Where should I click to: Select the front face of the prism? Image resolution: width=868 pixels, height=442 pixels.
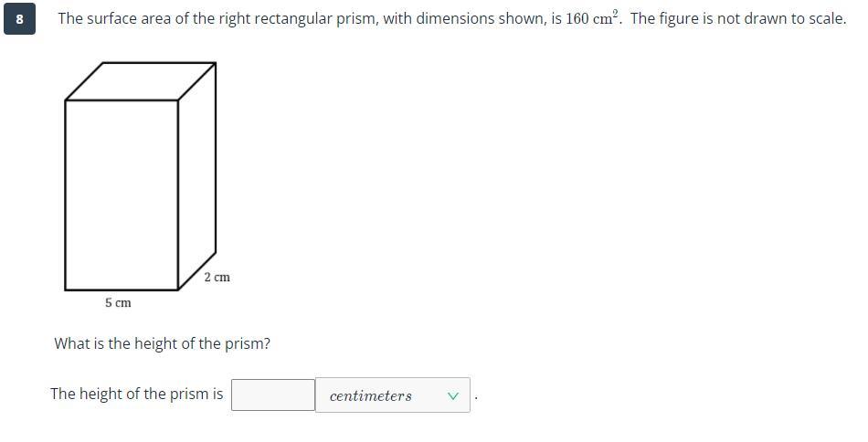click(x=122, y=195)
